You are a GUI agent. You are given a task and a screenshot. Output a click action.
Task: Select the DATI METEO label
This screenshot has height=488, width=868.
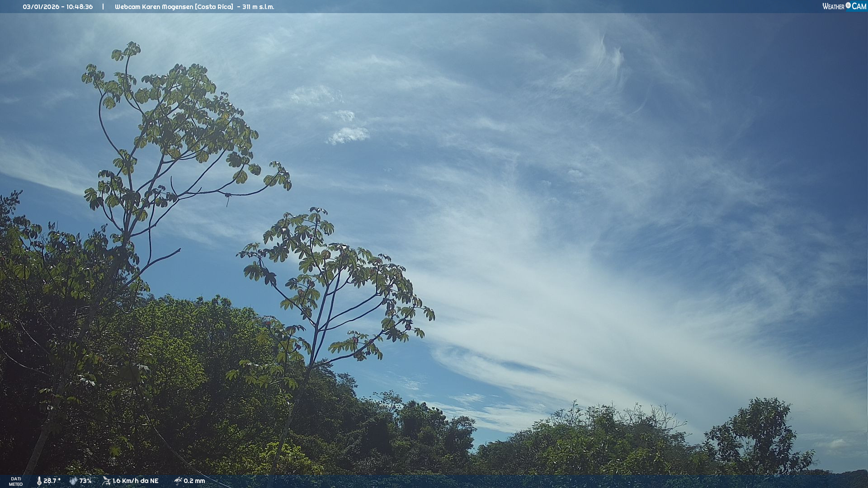point(16,481)
